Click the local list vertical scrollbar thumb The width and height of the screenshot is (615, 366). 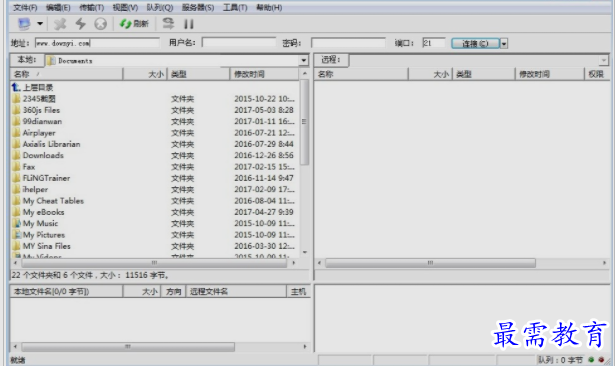[304, 122]
